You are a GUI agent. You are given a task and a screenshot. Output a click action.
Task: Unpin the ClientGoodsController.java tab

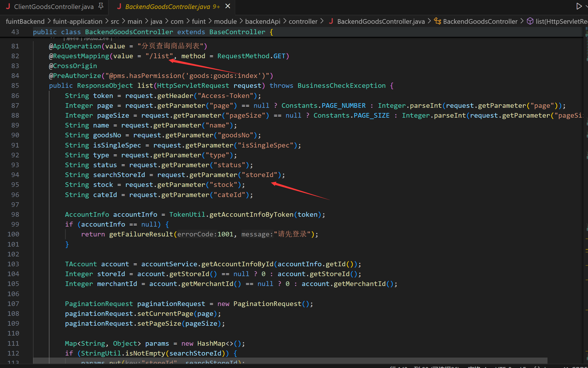[101, 6]
